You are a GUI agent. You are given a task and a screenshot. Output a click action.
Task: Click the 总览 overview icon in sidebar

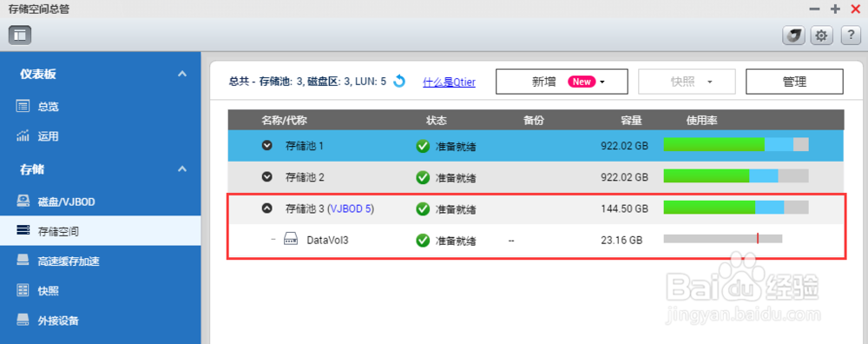23,106
